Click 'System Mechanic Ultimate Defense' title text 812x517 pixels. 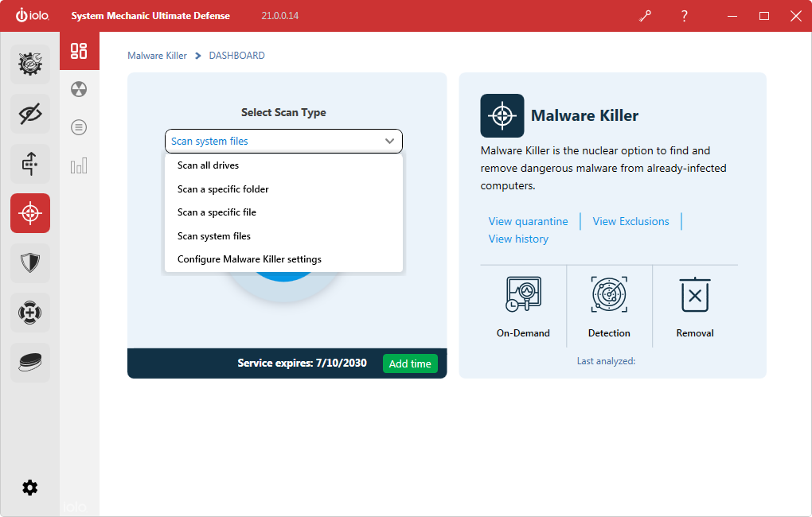coord(150,16)
